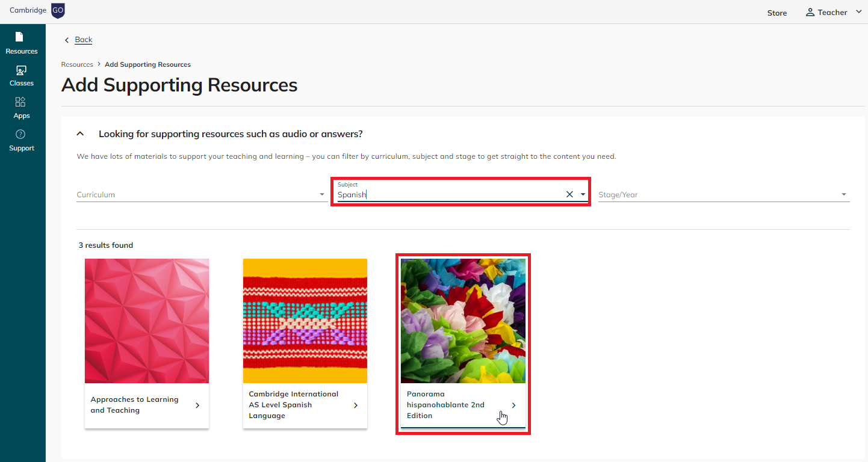This screenshot has height=462, width=868.
Task: Click the Teacher profile icon
Action: (810, 13)
